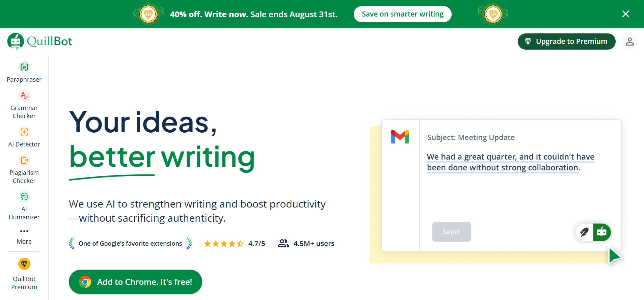
Task: Click the Gmail logo in demo card
Action: [400, 137]
